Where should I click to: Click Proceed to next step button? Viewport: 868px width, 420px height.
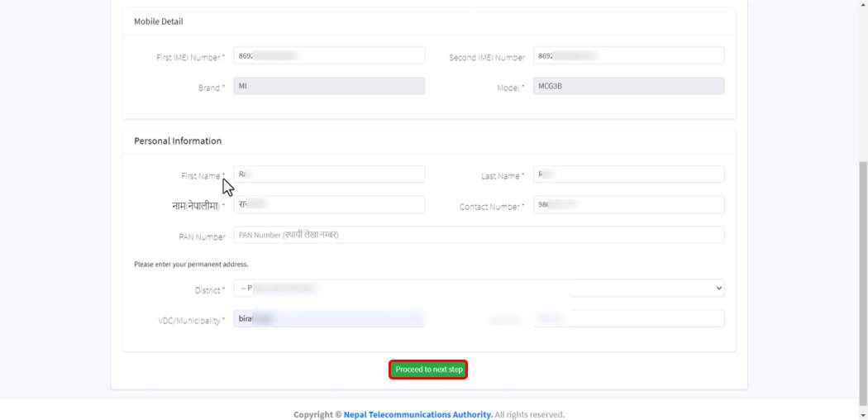428,370
